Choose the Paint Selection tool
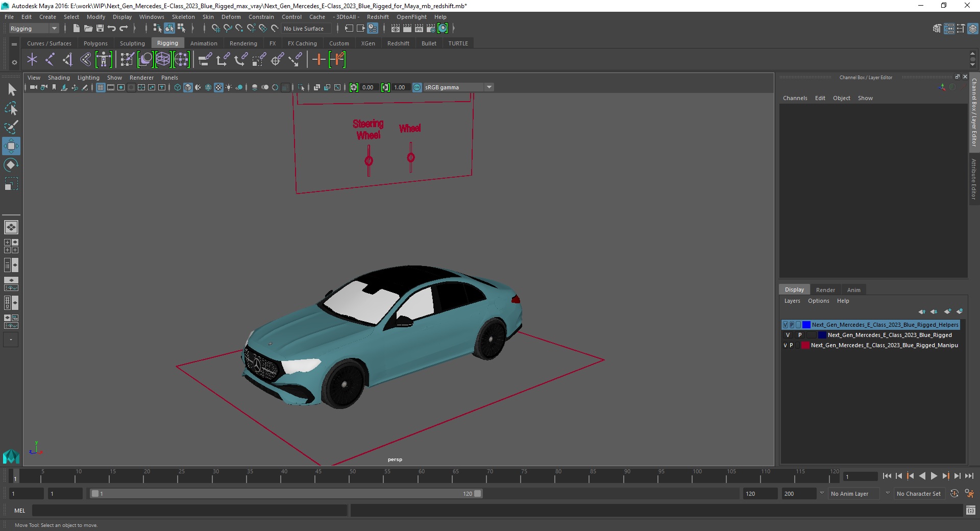 tap(11, 127)
